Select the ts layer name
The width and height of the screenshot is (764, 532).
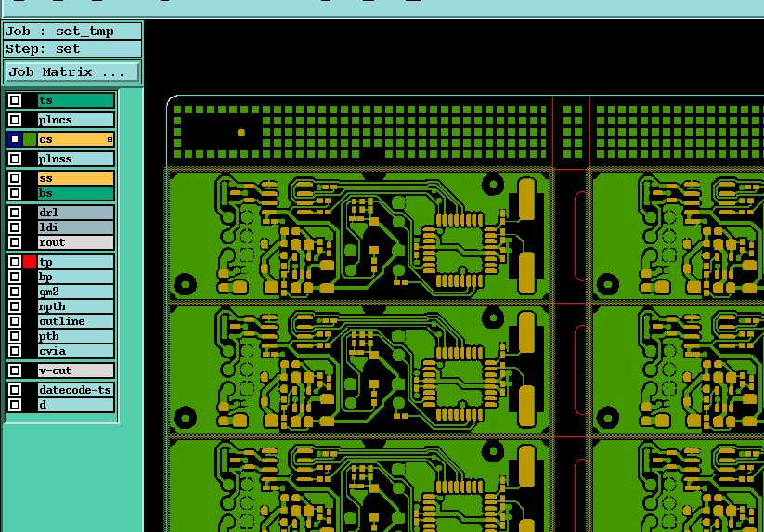pyautogui.click(x=76, y=100)
